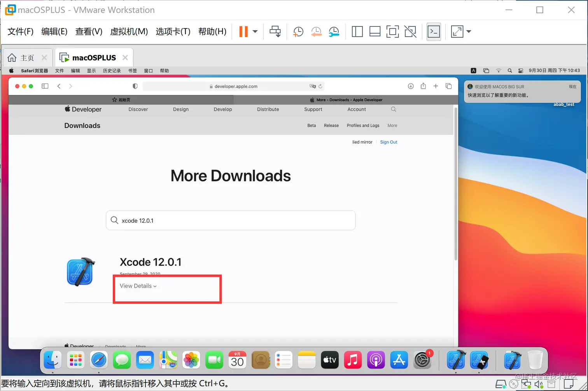Open stretch guest dropdown arrow
This screenshot has width=588, height=391.
point(469,31)
